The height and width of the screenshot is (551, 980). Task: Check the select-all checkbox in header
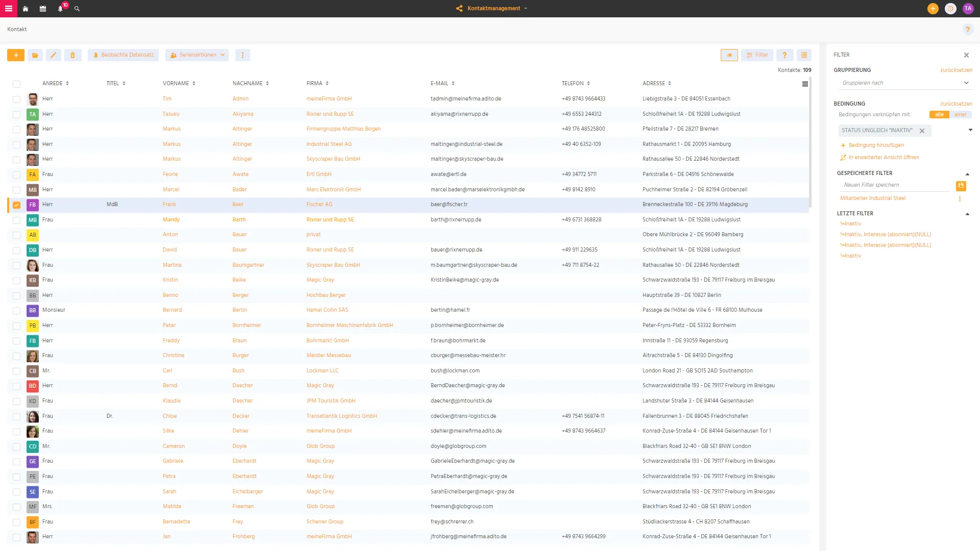tap(17, 84)
